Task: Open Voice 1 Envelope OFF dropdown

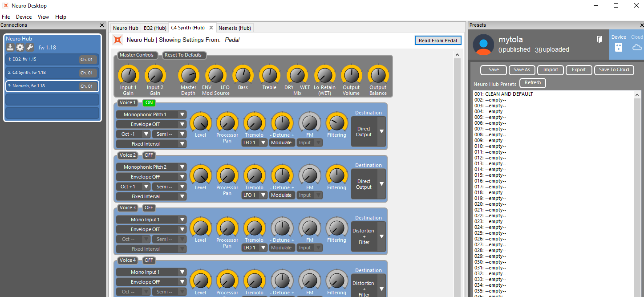Action: 151,124
